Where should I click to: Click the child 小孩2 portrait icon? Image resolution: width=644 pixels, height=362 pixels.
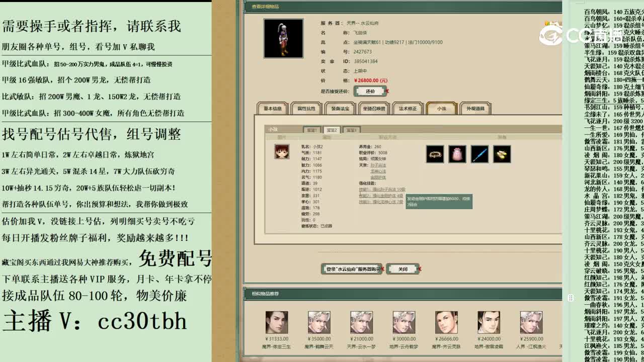282,151
